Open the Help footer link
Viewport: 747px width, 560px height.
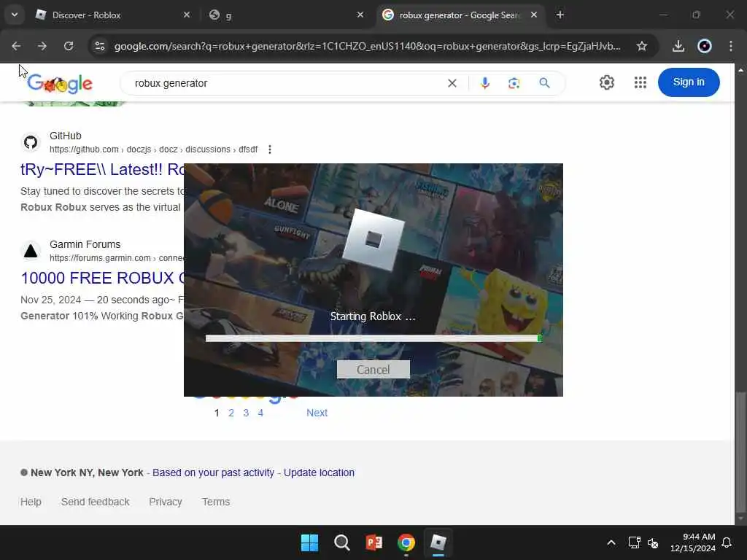pyautogui.click(x=31, y=502)
